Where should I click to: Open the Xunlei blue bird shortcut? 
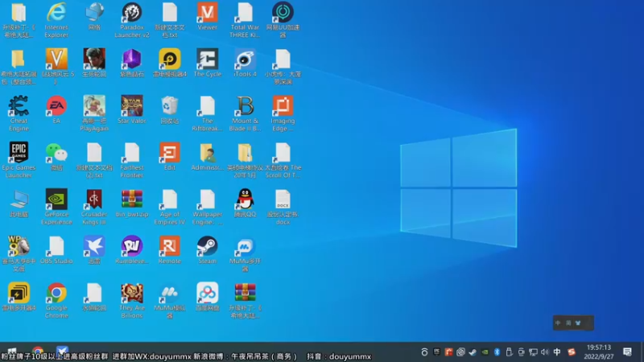[94, 250]
